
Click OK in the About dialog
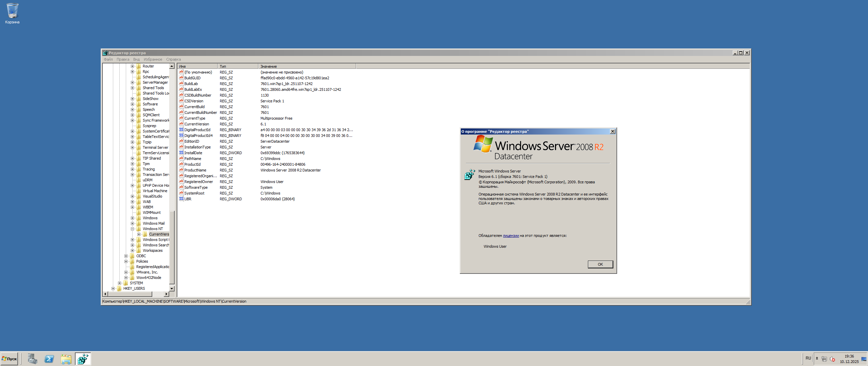pyautogui.click(x=600, y=264)
